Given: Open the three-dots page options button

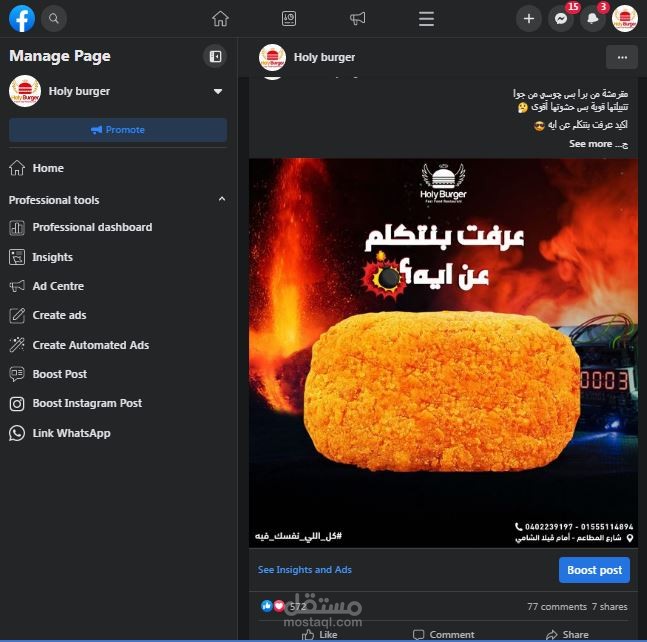Looking at the screenshot, I should [622, 57].
